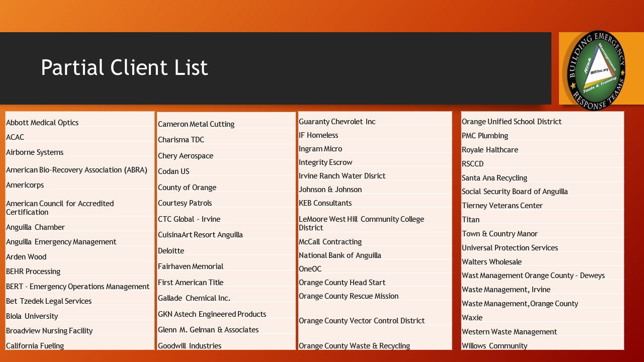The width and height of the screenshot is (644, 362).
Task: Select Chery Aerospace
Action: click(186, 156)
